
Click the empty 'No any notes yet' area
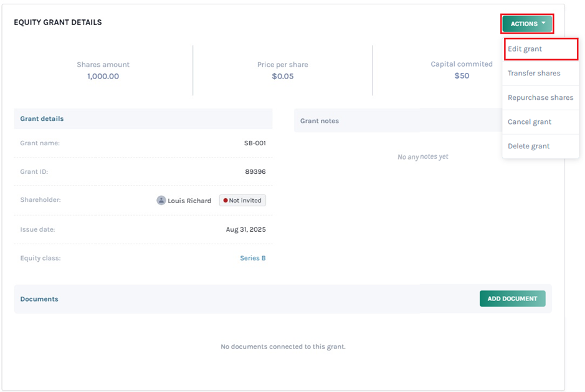[x=422, y=157]
